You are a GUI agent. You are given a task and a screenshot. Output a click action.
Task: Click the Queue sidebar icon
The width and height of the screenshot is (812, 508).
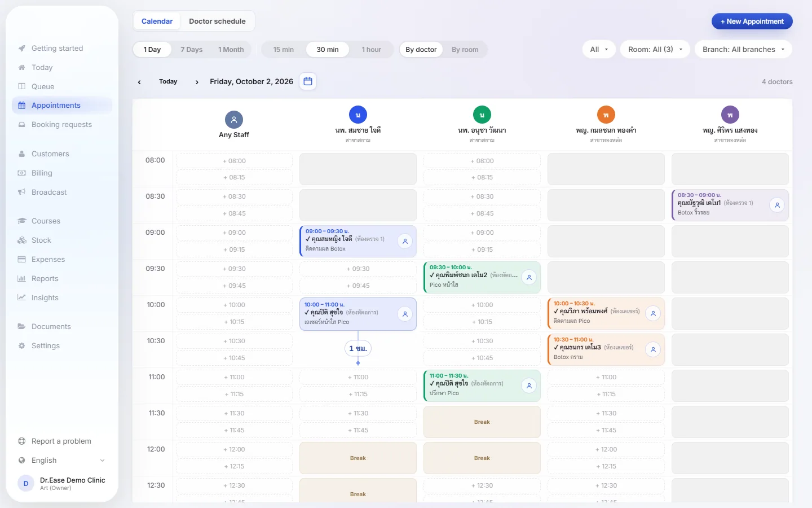(x=21, y=86)
